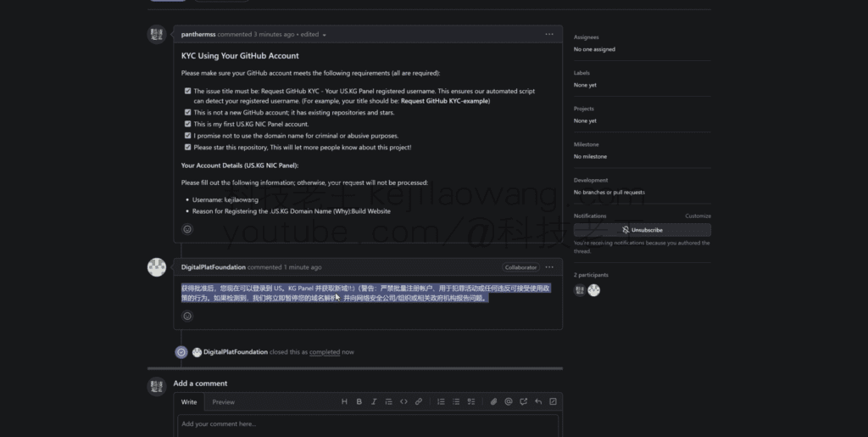Expand the edited history dropdown arrow

coord(324,35)
